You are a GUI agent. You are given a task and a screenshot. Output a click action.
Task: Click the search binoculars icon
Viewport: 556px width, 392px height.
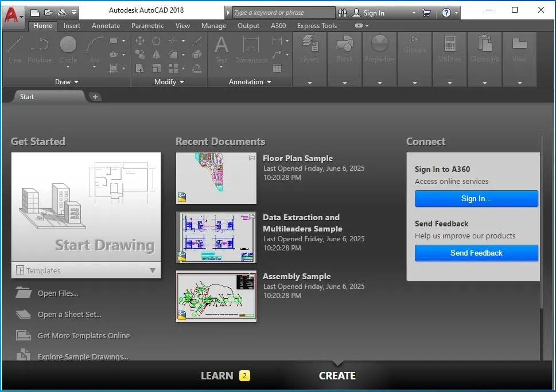(x=343, y=13)
